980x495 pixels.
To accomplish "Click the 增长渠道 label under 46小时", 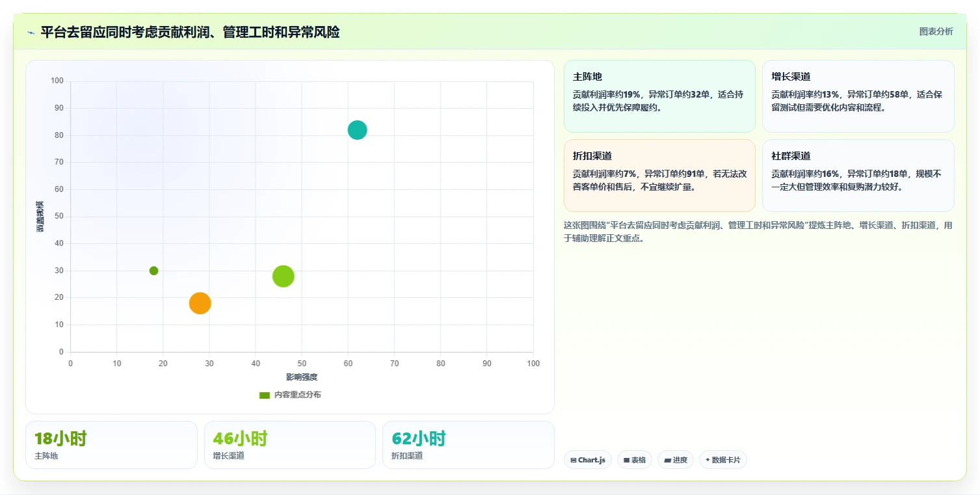I will pyautogui.click(x=229, y=456).
